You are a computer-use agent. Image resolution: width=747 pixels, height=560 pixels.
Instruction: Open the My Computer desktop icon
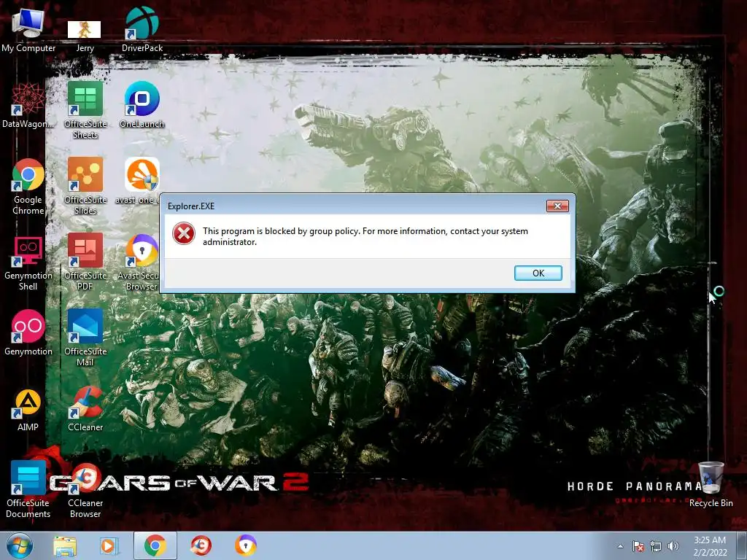pos(28,30)
